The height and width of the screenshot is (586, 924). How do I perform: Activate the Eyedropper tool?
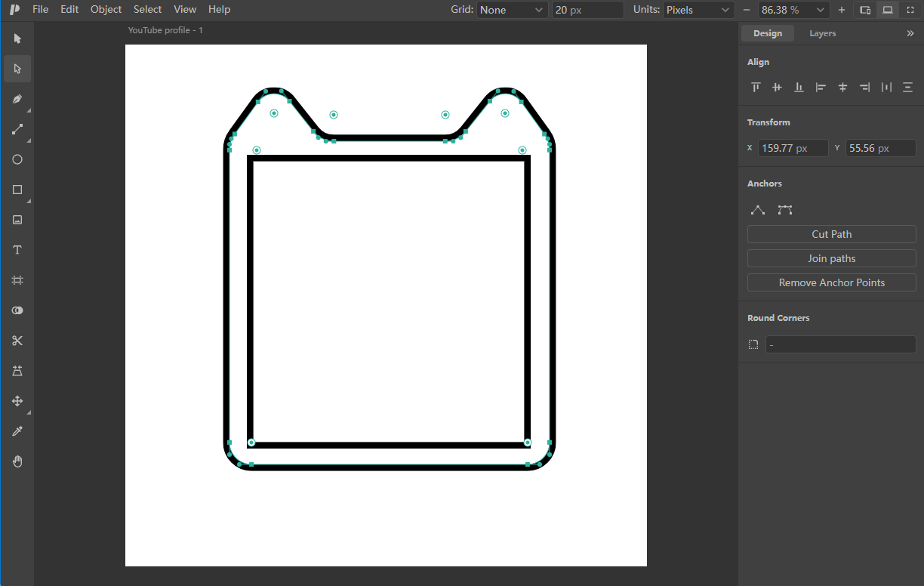[17, 431]
